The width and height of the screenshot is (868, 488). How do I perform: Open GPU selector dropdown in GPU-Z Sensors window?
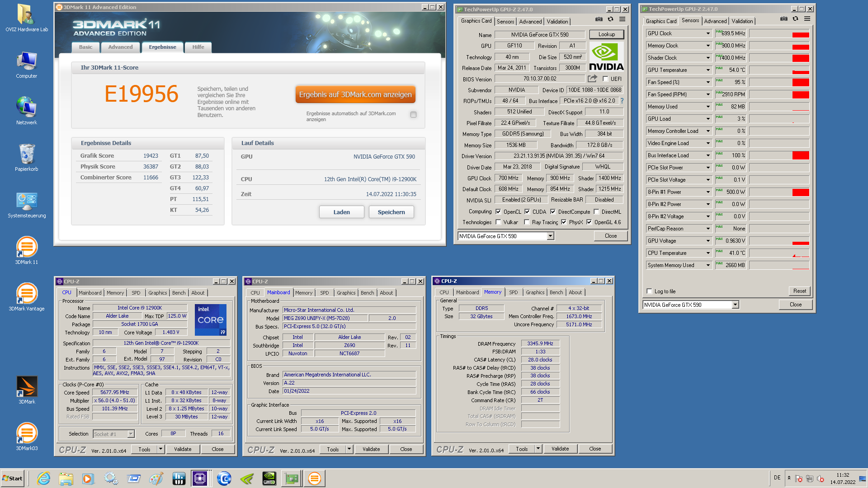coord(736,305)
